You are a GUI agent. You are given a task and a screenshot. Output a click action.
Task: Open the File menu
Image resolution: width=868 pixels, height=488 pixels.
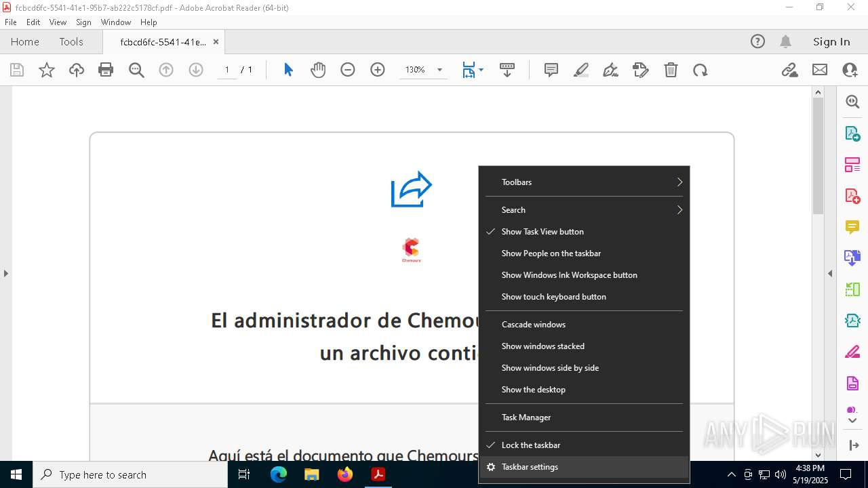[x=11, y=22]
